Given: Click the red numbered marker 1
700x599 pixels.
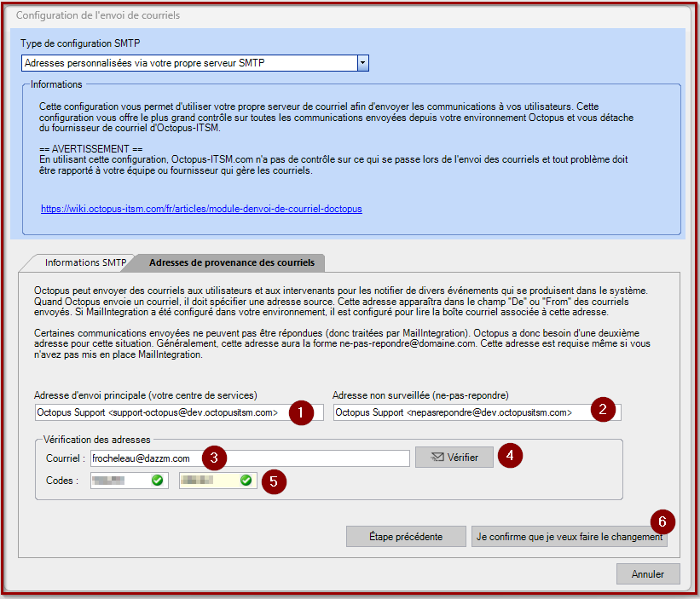Looking at the screenshot, I should [300, 412].
